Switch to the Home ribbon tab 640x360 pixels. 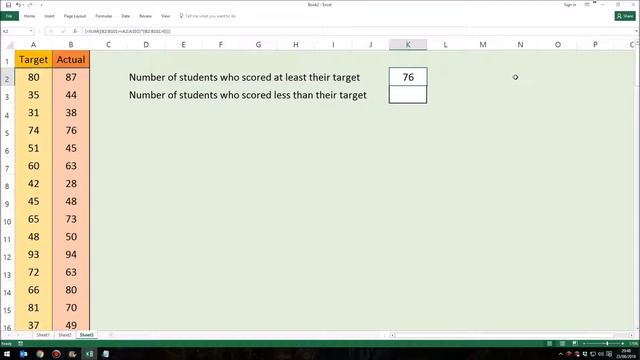[29, 16]
